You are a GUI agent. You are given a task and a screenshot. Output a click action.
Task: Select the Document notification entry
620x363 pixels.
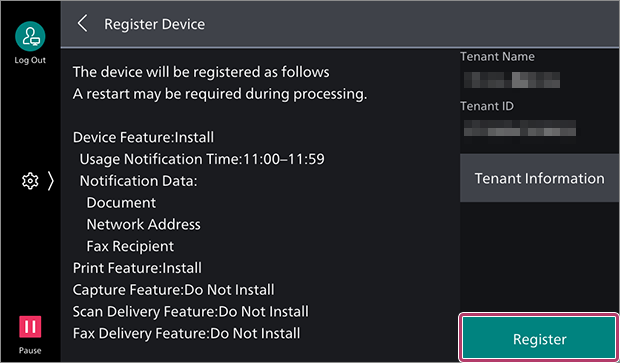pos(121,203)
